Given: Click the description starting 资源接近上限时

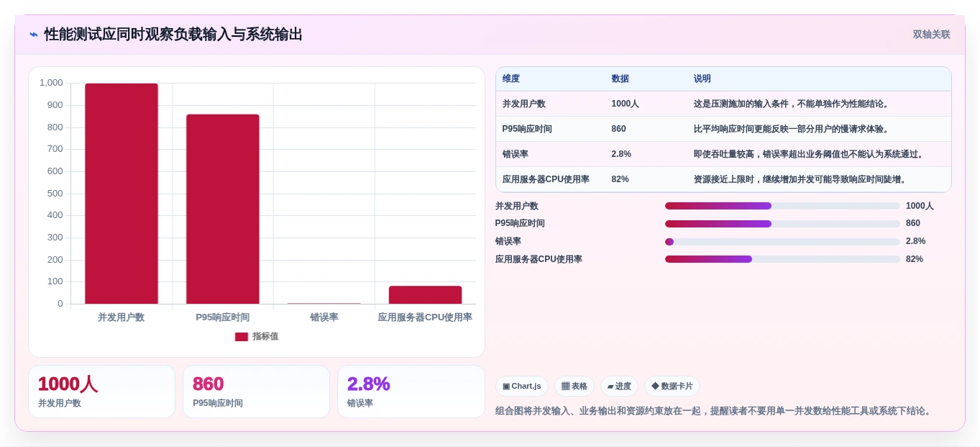Looking at the screenshot, I should point(801,179).
